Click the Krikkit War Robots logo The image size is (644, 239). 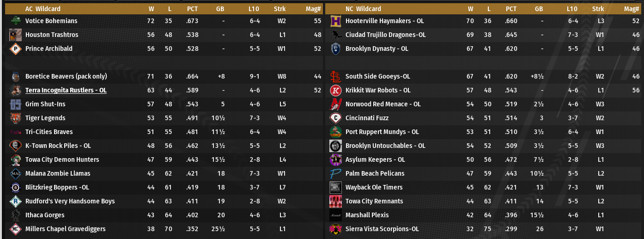coord(336,90)
